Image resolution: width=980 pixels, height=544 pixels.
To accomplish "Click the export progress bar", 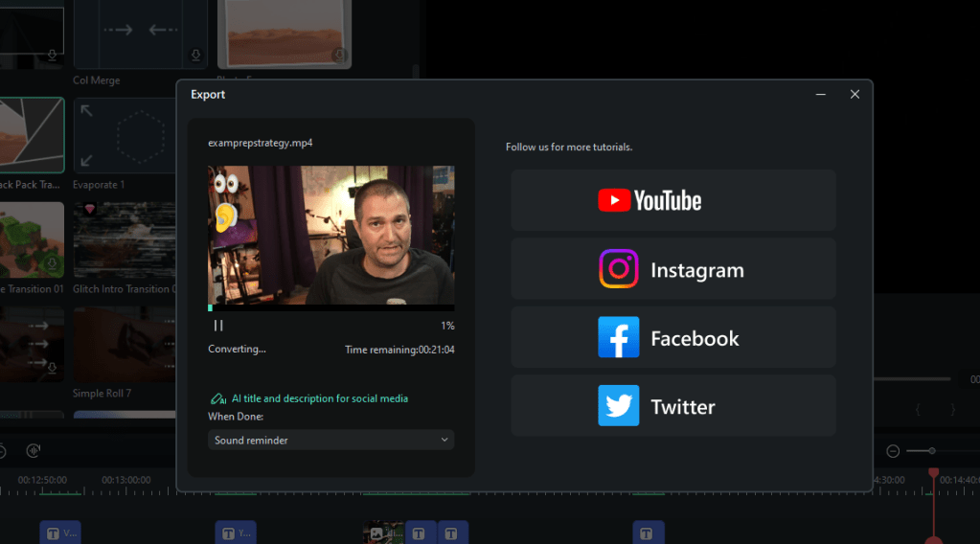I will pos(330,307).
